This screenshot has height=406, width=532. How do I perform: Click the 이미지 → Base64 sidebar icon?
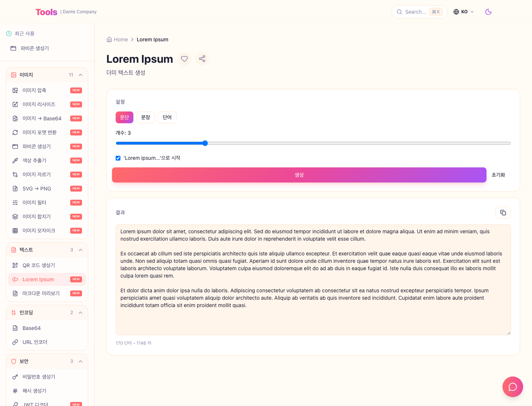click(x=15, y=118)
